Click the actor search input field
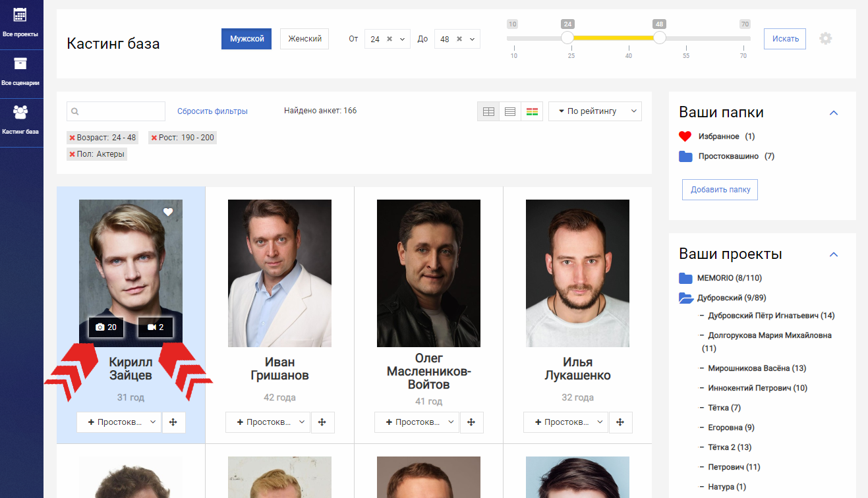Viewport: 868px width, 498px height. (x=116, y=111)
